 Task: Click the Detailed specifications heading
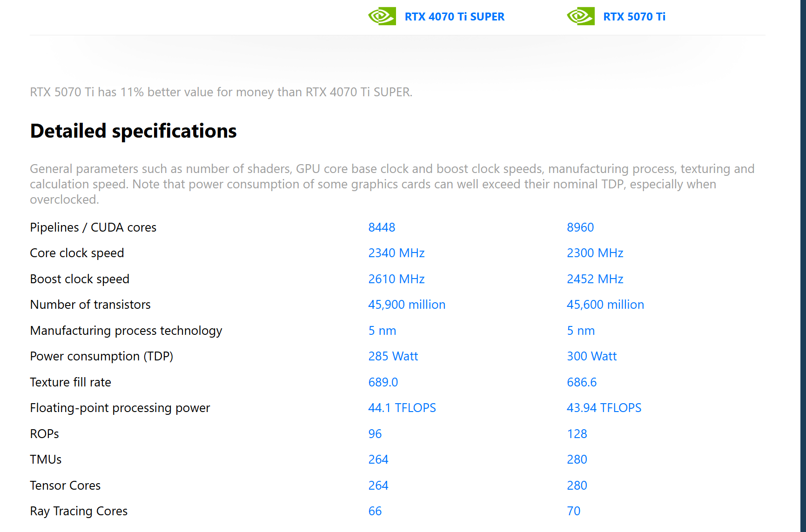tap(134, 131)
